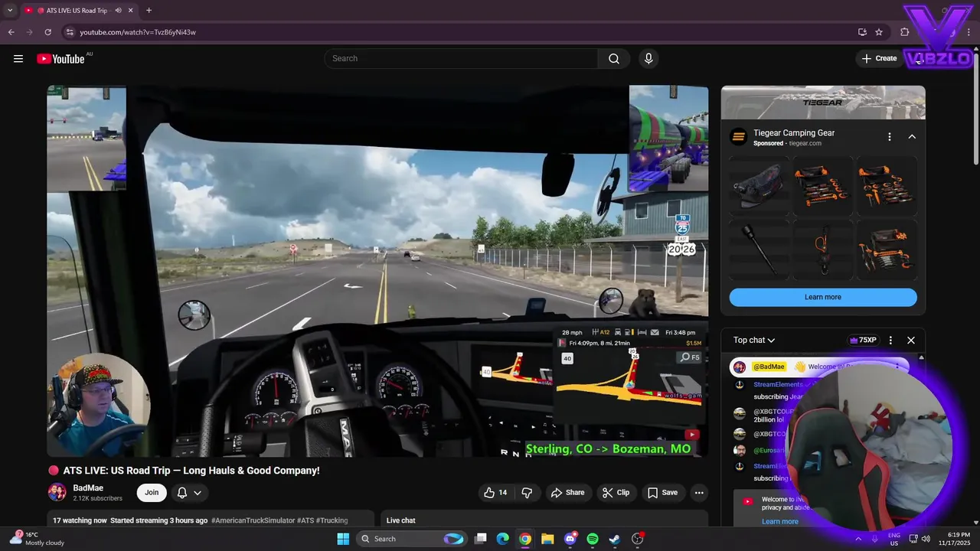Open live chat options three-dot menu

coord(890,341)
